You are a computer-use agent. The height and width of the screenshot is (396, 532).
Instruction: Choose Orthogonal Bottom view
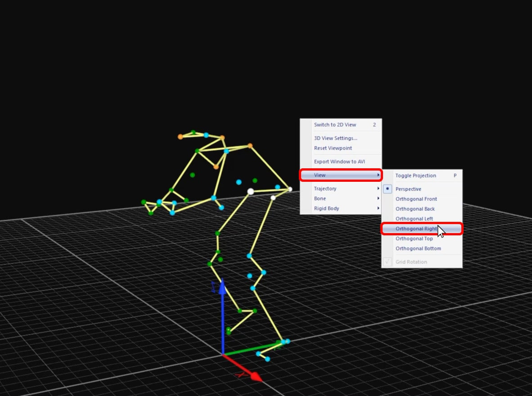pyautogui.click(x=422, y=248)
